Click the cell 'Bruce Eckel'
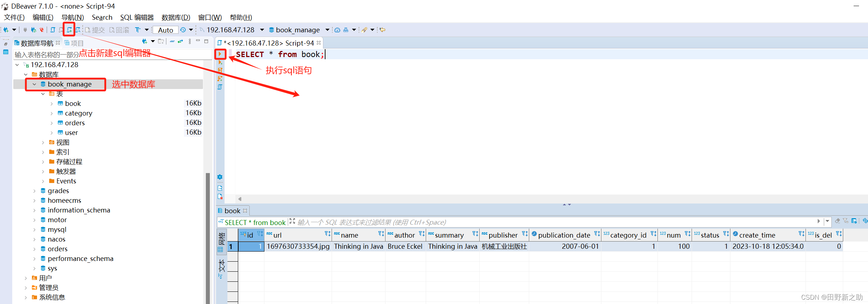The height and width of the screenshot is (304, 868). click(405, 246)
